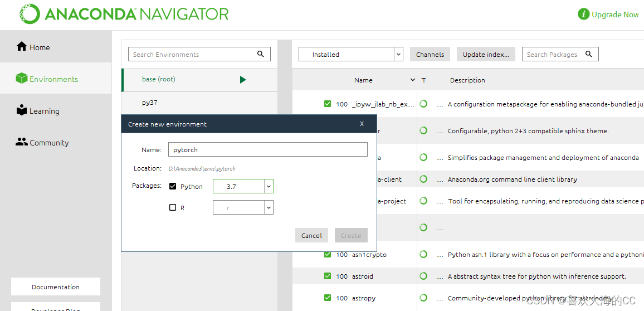Click the environment Name field containing pytorch
Viewport: 644px width, 311px height.
click(268, 149)
